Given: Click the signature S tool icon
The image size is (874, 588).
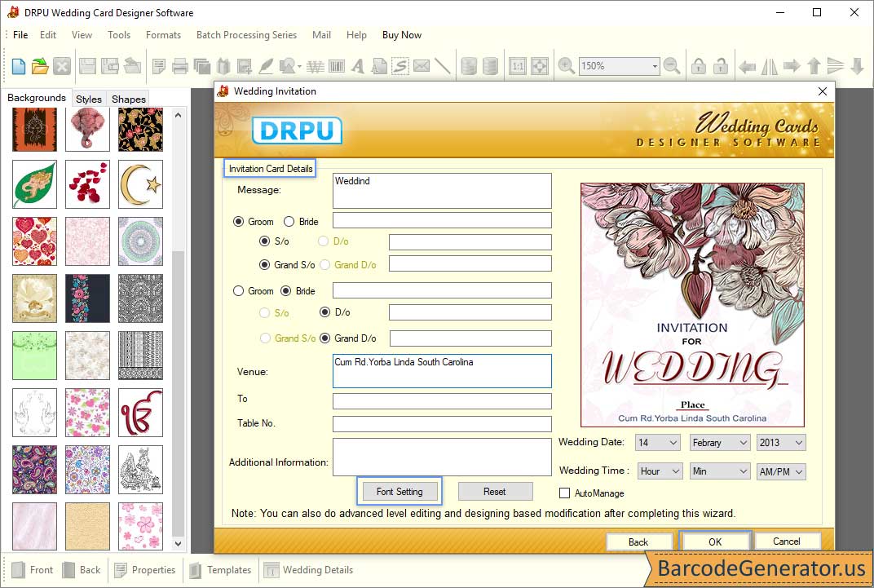Looking at the screenshot, I should [x=399, y=66].
